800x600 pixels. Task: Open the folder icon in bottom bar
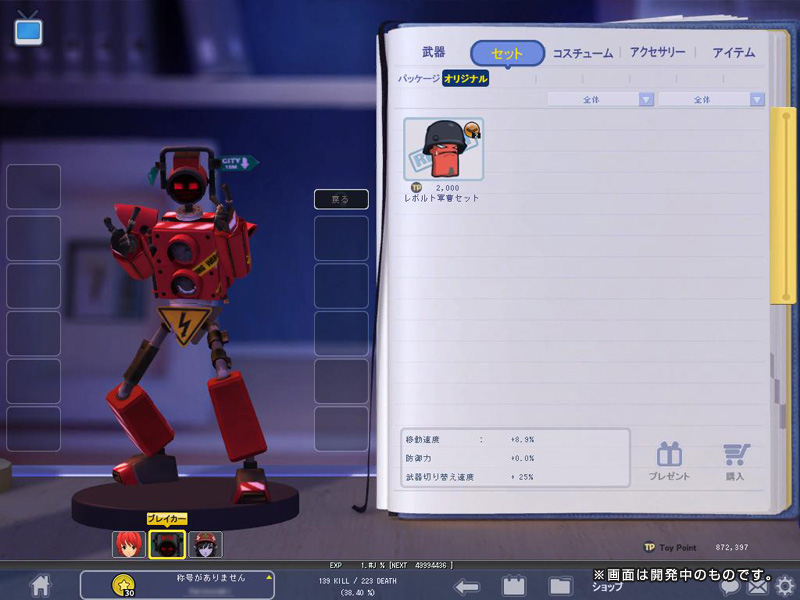pos(560,586)
